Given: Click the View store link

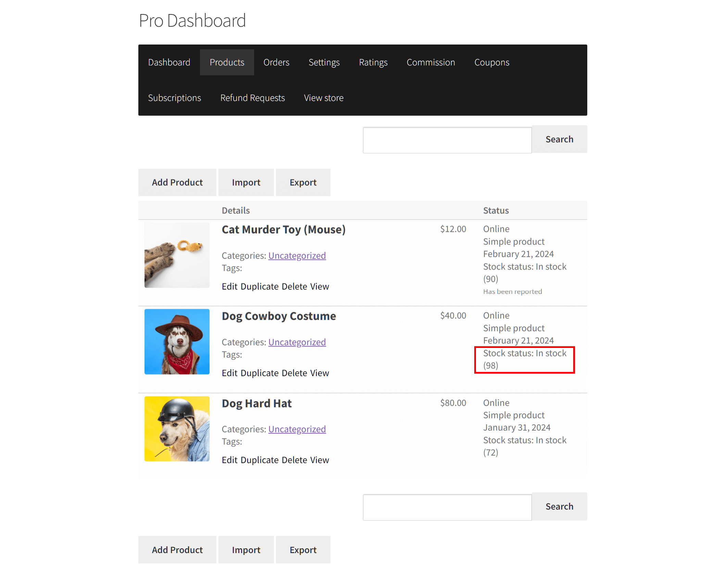Looking at the screenshot, I should point(324,98).
